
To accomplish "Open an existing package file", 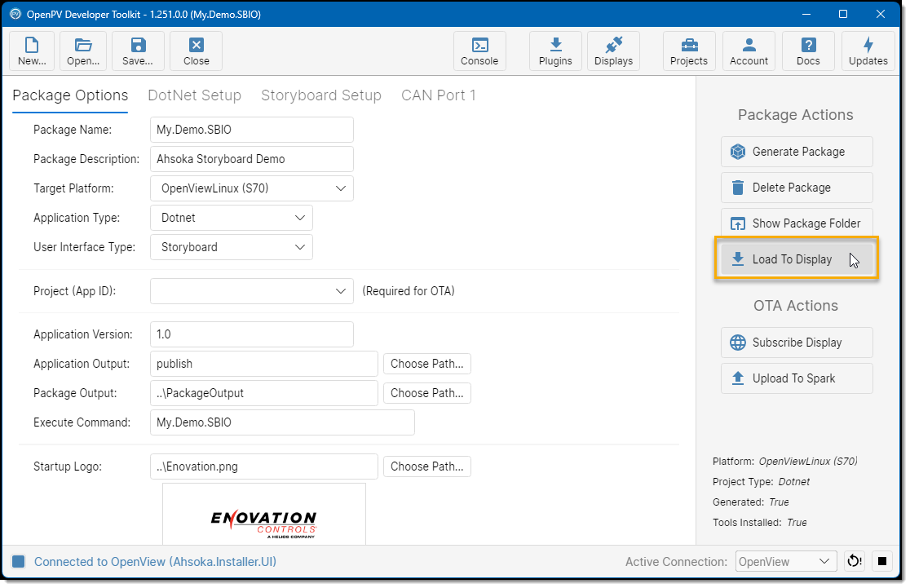I will pos(83,51).
